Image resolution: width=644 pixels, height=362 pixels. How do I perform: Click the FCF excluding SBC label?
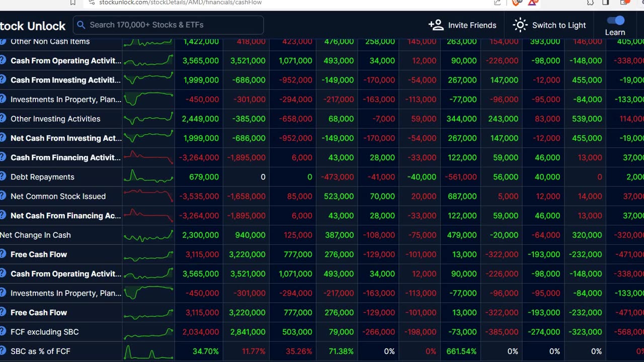tap(45, 332)
